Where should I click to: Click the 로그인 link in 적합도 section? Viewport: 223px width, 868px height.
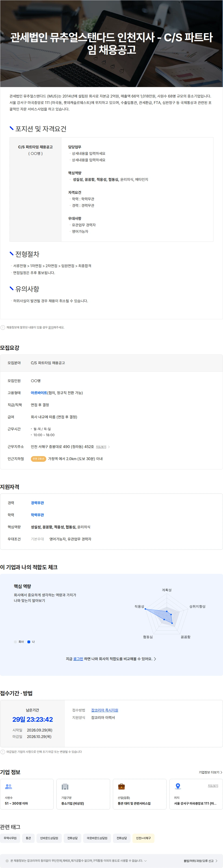[78, 659]
